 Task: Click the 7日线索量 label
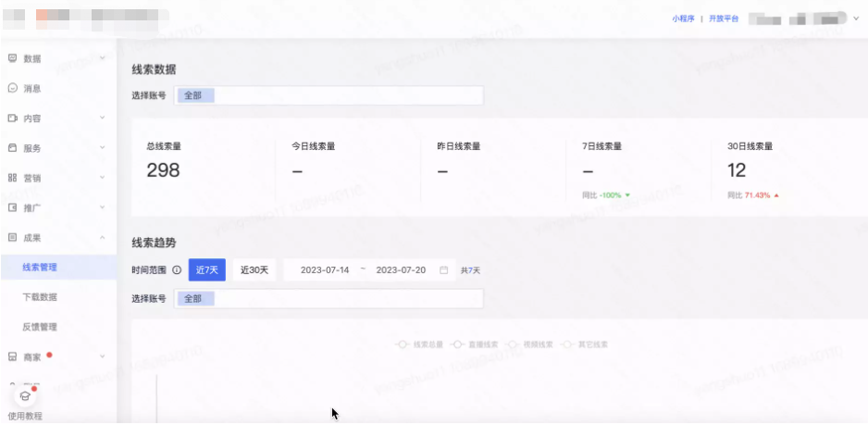pos(602,147)
